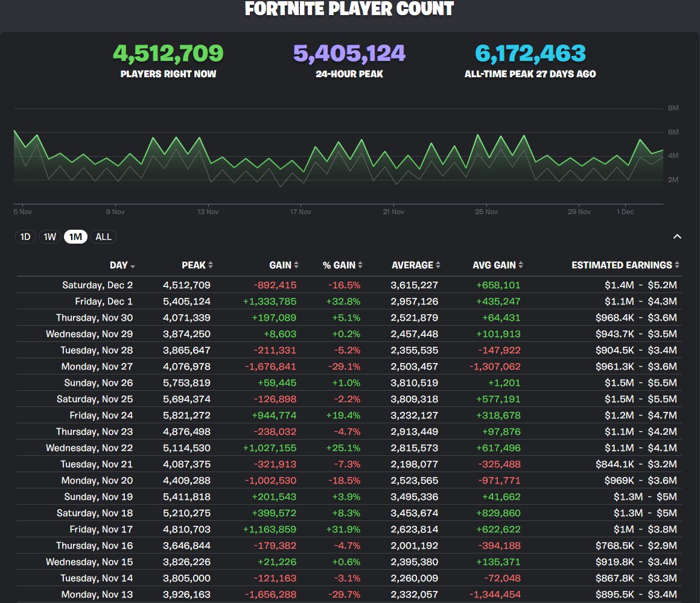
Task: Click the 25 Nov chart axis label
Action: tap(486, 212)
